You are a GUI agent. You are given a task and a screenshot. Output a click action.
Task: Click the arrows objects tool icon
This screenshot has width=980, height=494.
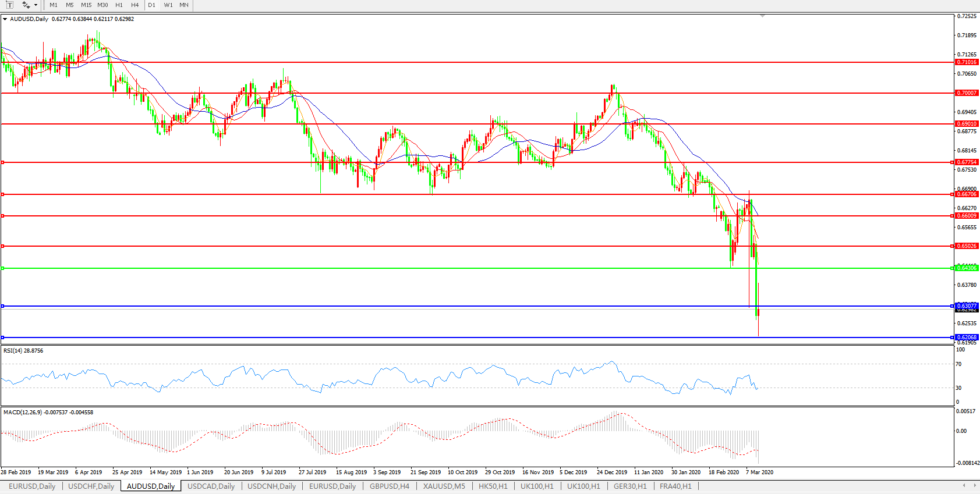[x=26, y=5]
